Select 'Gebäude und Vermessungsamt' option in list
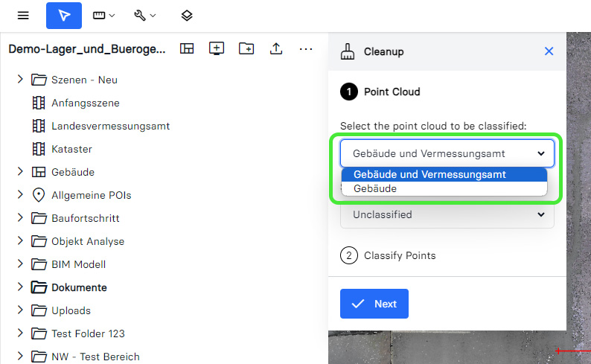This screenshot has height=364, width=591. pos(429,174)
